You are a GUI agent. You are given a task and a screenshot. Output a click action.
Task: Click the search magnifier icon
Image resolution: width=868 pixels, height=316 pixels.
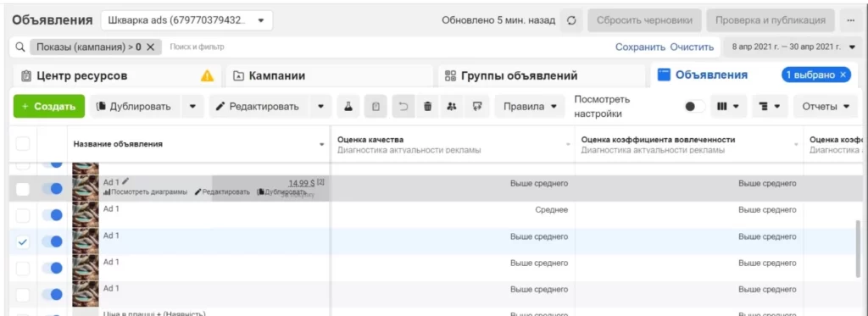(20, 47)
